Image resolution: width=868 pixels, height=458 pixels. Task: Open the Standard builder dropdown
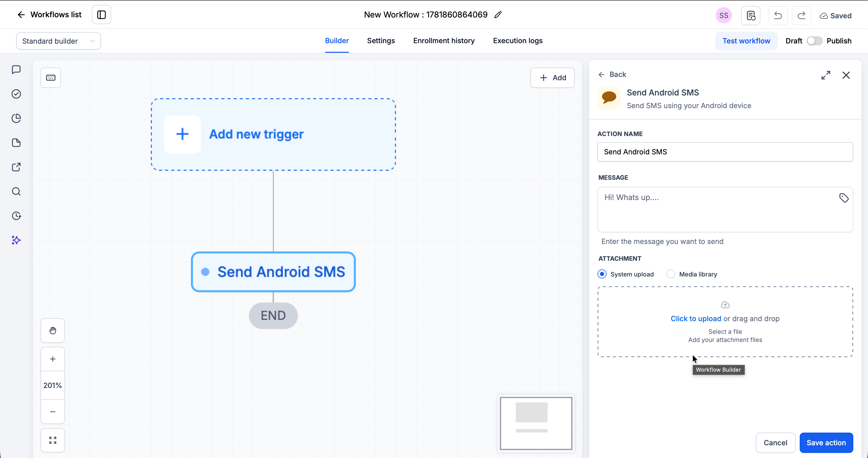tap(59, 41)
